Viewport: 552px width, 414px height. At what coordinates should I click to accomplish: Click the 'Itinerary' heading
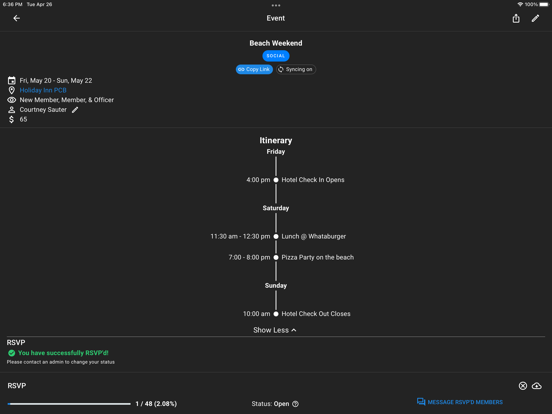[x=276, y=140]
